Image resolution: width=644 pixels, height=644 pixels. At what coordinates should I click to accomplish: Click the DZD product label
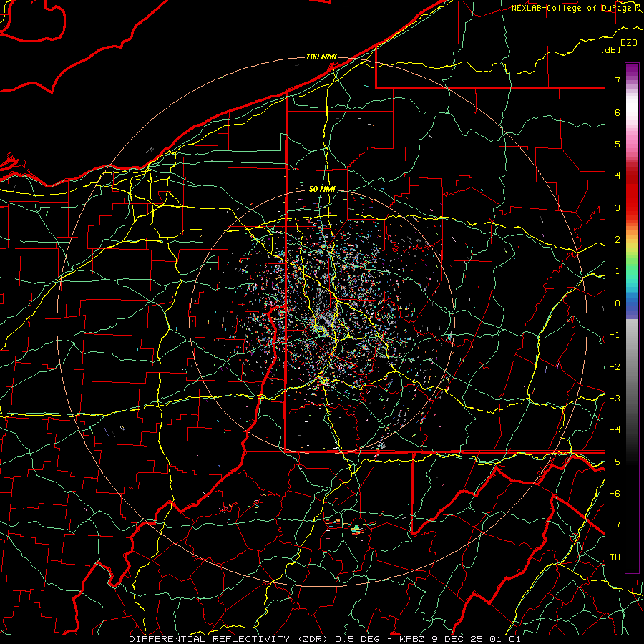pos(629,43)
